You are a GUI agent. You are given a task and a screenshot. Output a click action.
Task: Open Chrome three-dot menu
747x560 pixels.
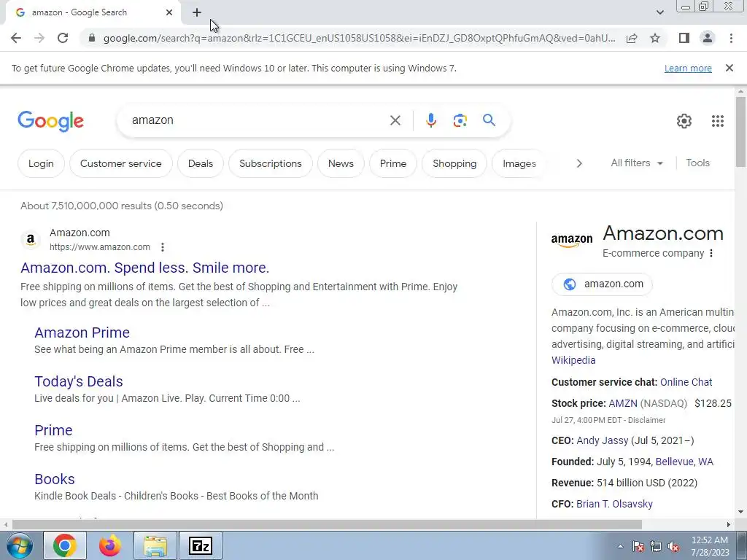[x=731, y=38]
